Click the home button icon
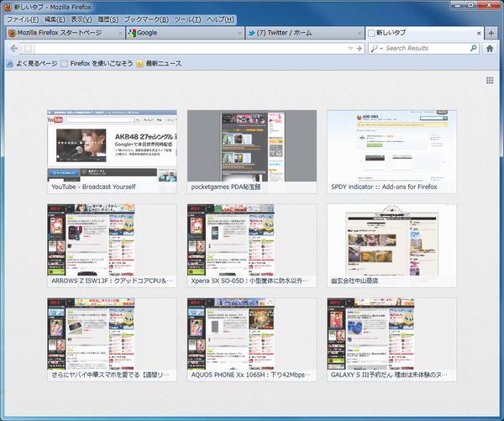 (x=490, y=49)
